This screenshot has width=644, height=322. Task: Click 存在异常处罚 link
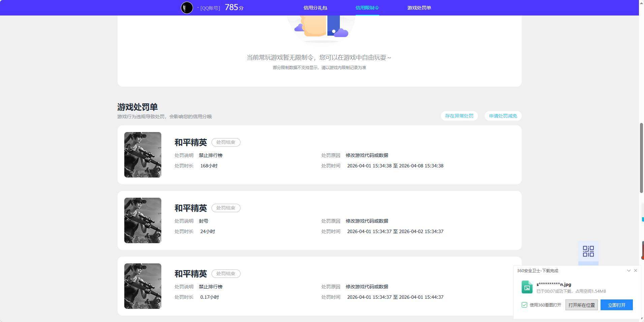459,116
